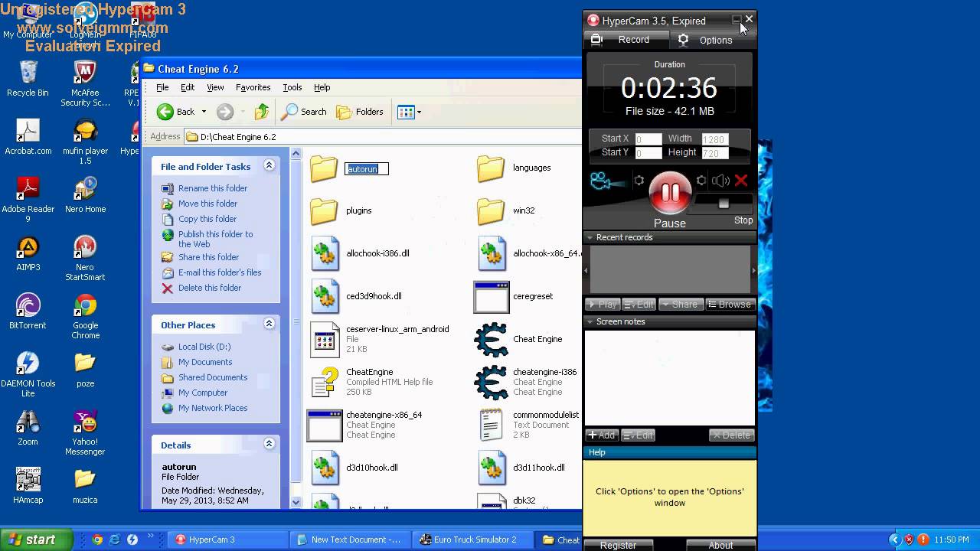Viewport: 980px width, 551px height.
Task: Open BitTorrent desktop shortcut
Action: [x=28, y=311]
